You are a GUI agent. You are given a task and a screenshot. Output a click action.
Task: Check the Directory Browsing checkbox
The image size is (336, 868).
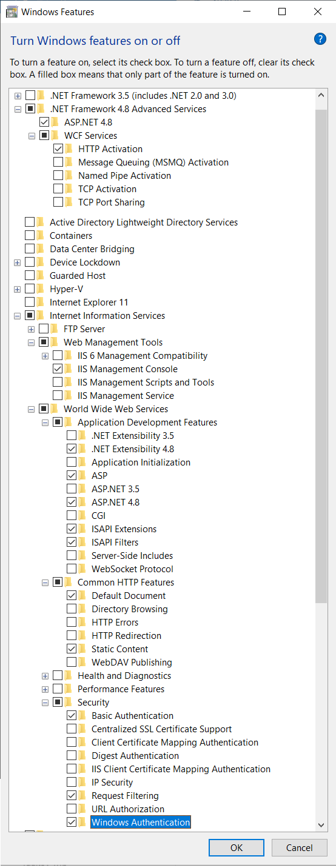click(72, 609)
